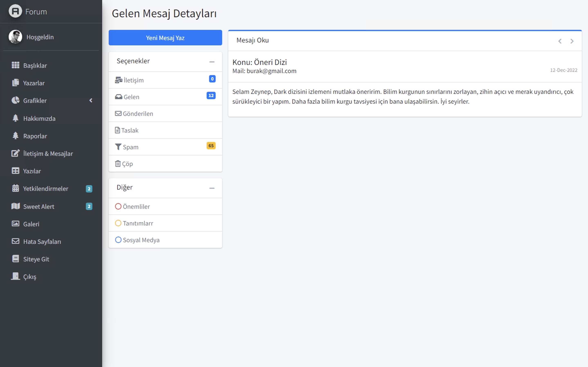Open the Çöp trash folder
This screenshot has height=367, width=588.
[x=128, y=164]
